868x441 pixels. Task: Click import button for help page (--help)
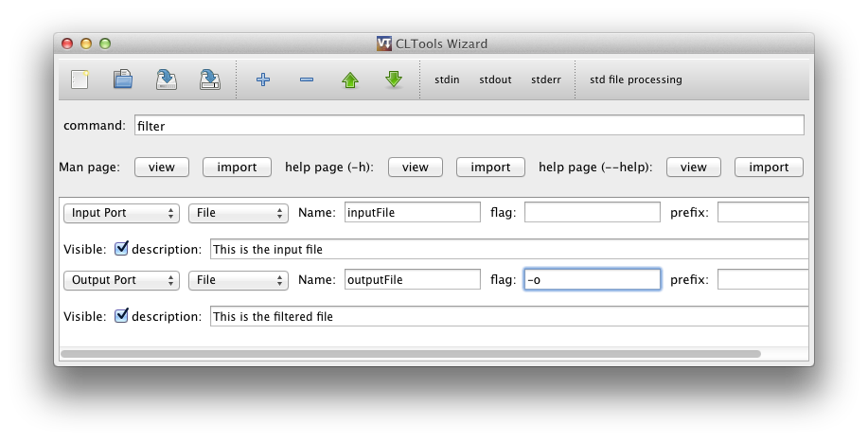pyautogui.click(x=769, y=168)
